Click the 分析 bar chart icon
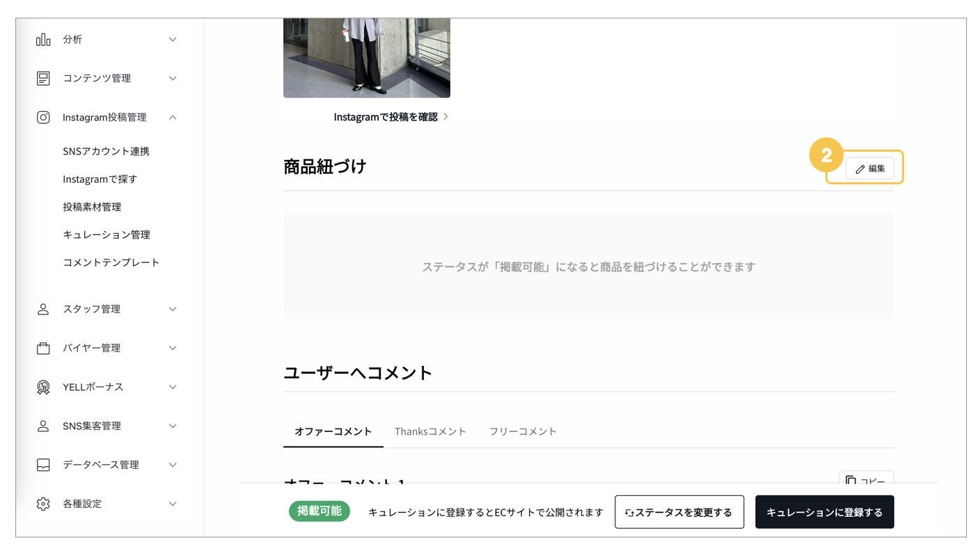The width and height of the screenshot is (980, 551). tap(43, 40)
